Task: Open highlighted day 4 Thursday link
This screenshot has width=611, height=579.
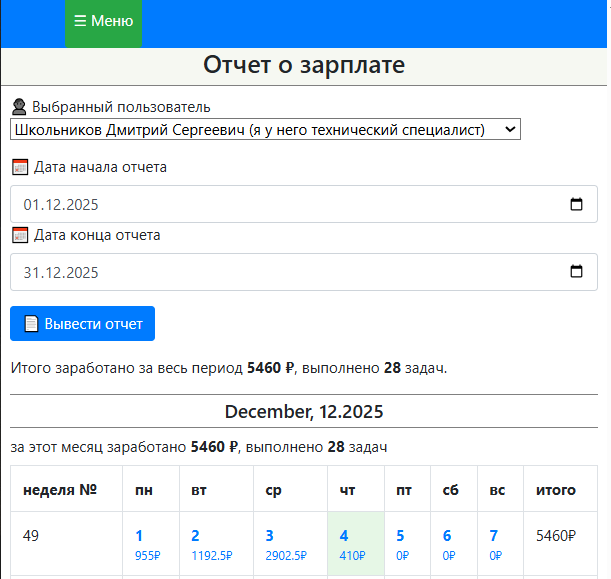Action: pyautogui.click(x=344, y=536)
